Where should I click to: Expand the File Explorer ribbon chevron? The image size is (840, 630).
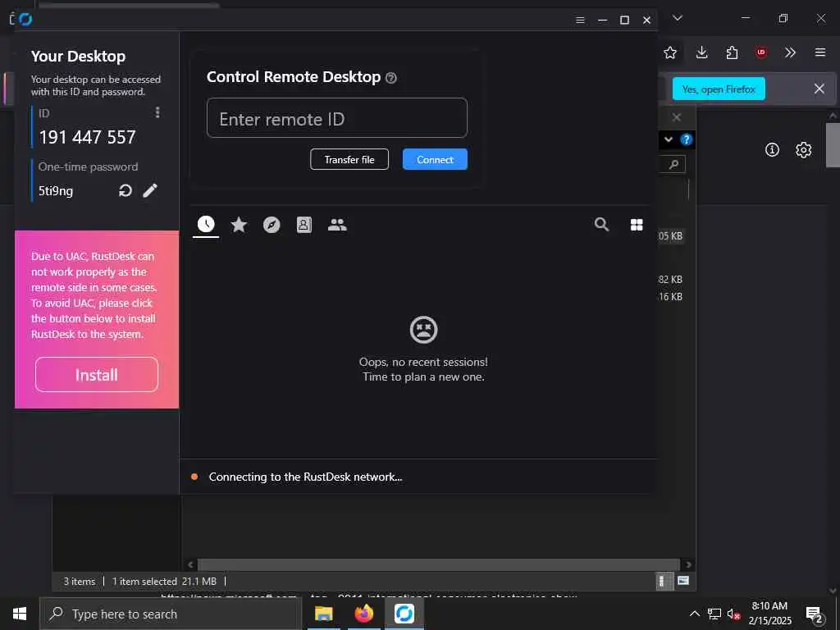(x=668, y=139)
